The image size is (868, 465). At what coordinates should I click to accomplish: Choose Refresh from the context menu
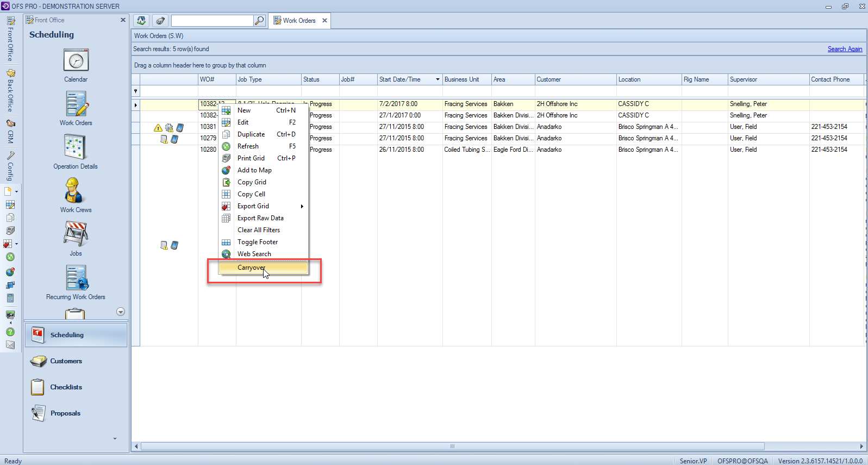[263, 146]
